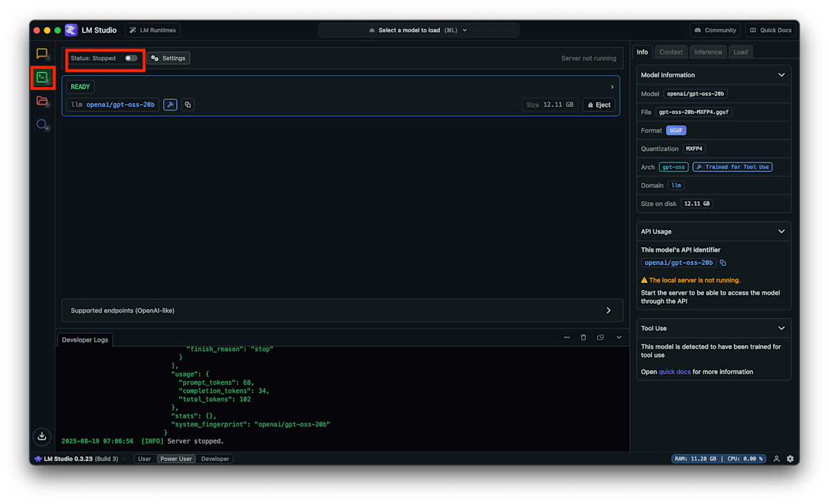Click the file name gpt-oss-20b-MXFP4.gguf
Screen dimensions: 829x504
pos(694,112)
